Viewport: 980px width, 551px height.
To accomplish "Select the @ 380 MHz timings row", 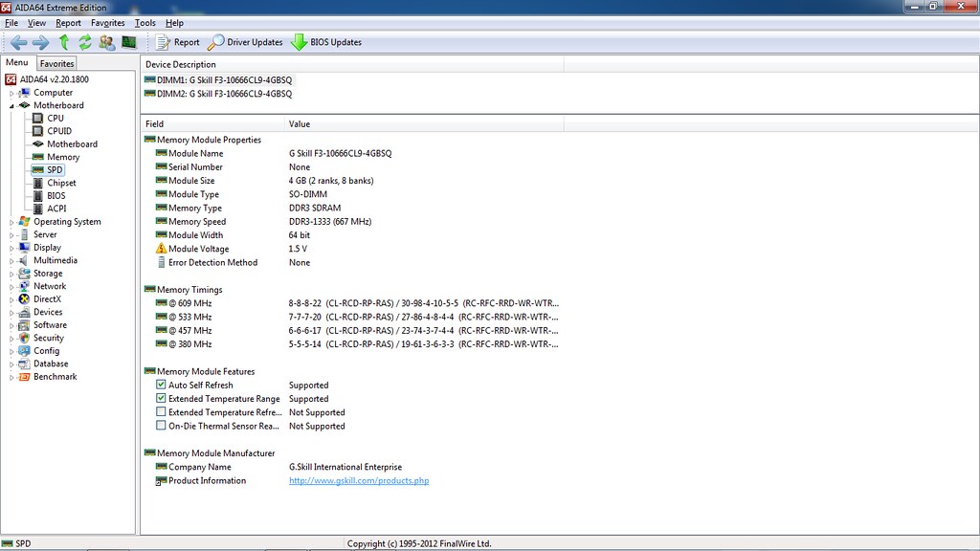I will 356,344.
